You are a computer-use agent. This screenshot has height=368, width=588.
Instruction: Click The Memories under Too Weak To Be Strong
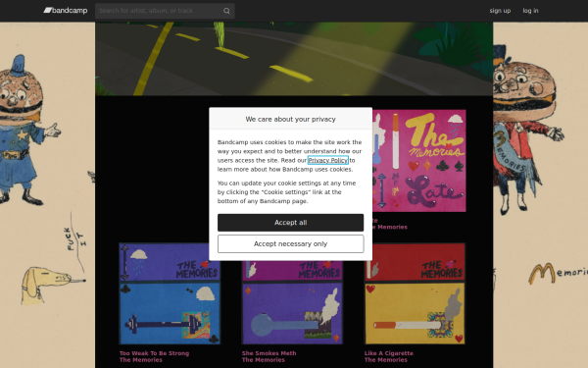click(140, 360)
